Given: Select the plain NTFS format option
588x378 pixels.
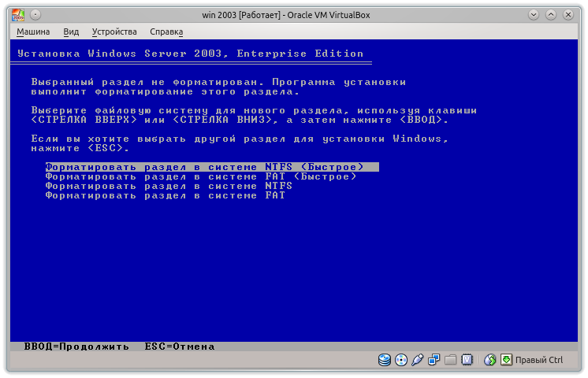Looking at the screenshot, I should pyautogui.click(x=169, y=186).
